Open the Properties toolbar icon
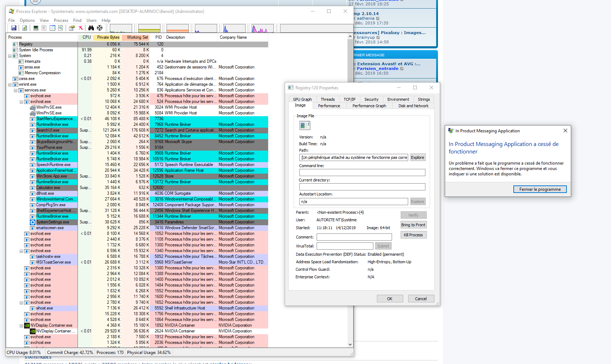611x364 pixels. pos(72,28)
